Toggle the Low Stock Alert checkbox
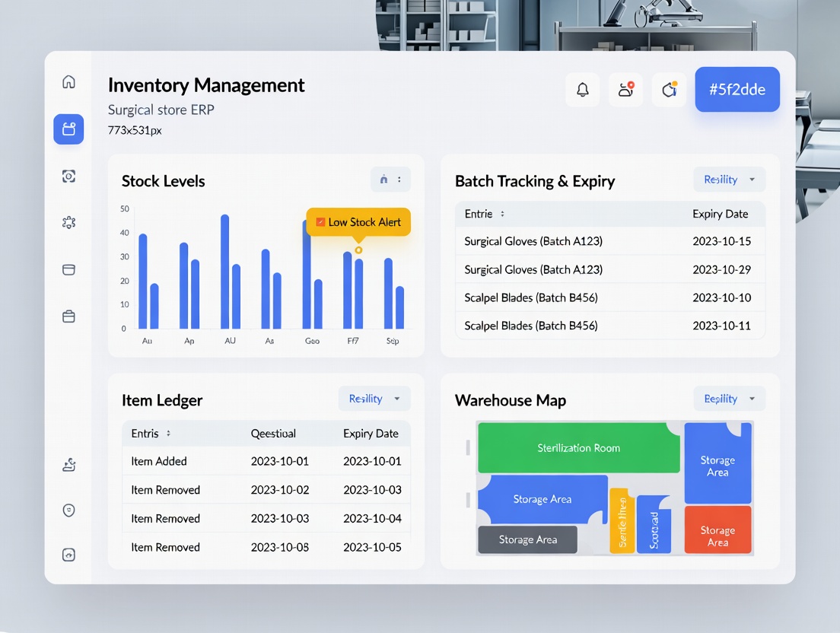The width and height of the screenshot is (840, 633). point(320,222)
